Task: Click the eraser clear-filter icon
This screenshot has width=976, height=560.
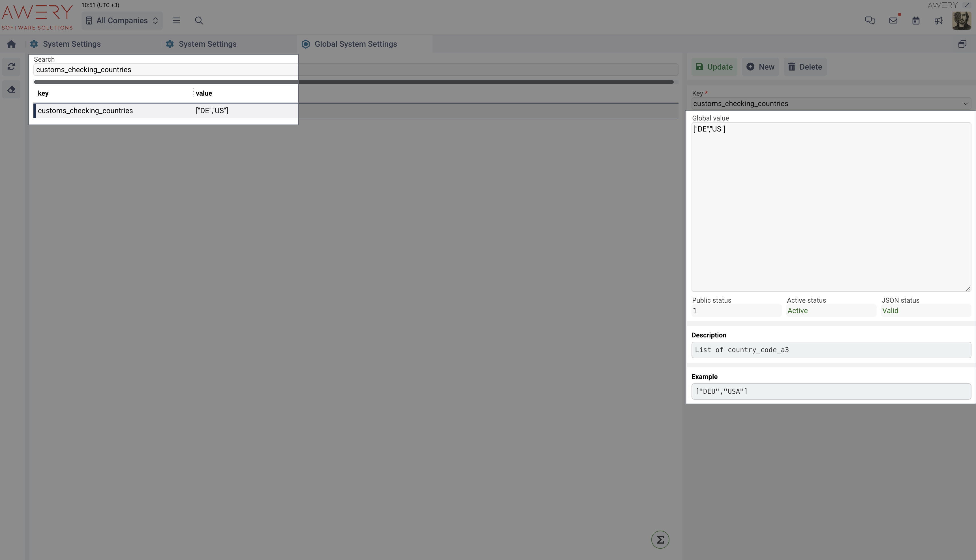Action: pyautogui.click(x=11, y=90)
